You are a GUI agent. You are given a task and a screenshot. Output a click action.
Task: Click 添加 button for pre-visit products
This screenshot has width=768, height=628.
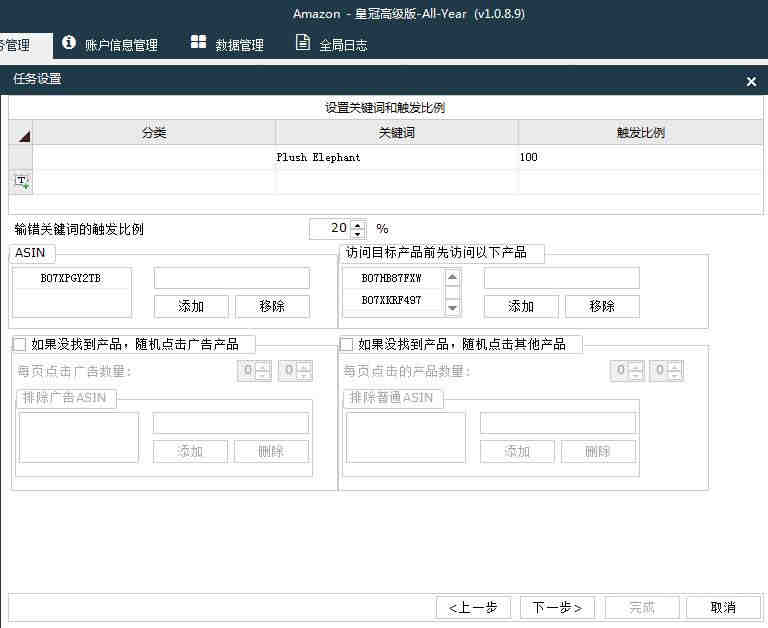coord(521,306)
